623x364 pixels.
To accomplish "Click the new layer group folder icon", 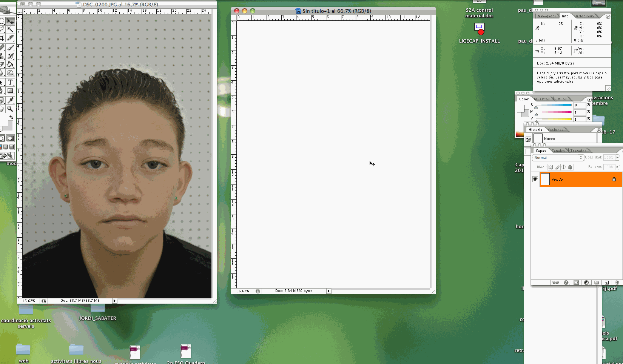I will pyautogui.click(x=597, y=283).
